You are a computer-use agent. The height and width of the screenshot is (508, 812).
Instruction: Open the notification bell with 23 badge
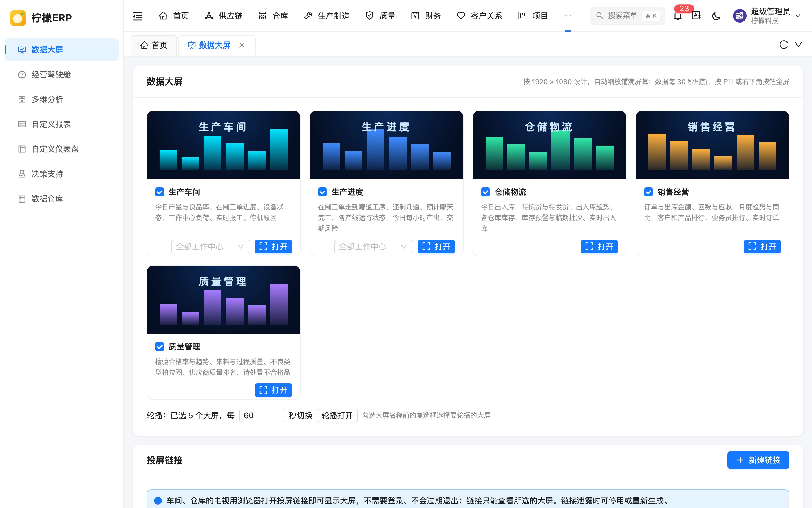pyautogui.click(x=678, y=16)
